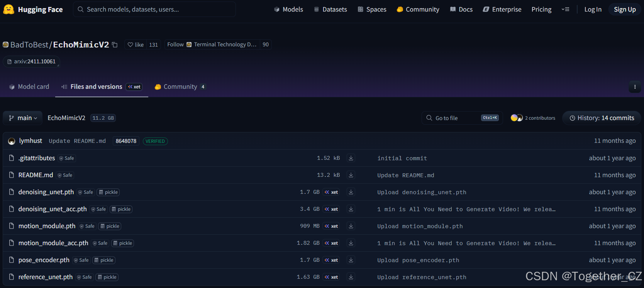This screenshot has height=288, width=644.
Task: Click EchoMimicV2 root folder breadcrumb
Action: coord(66,118)
